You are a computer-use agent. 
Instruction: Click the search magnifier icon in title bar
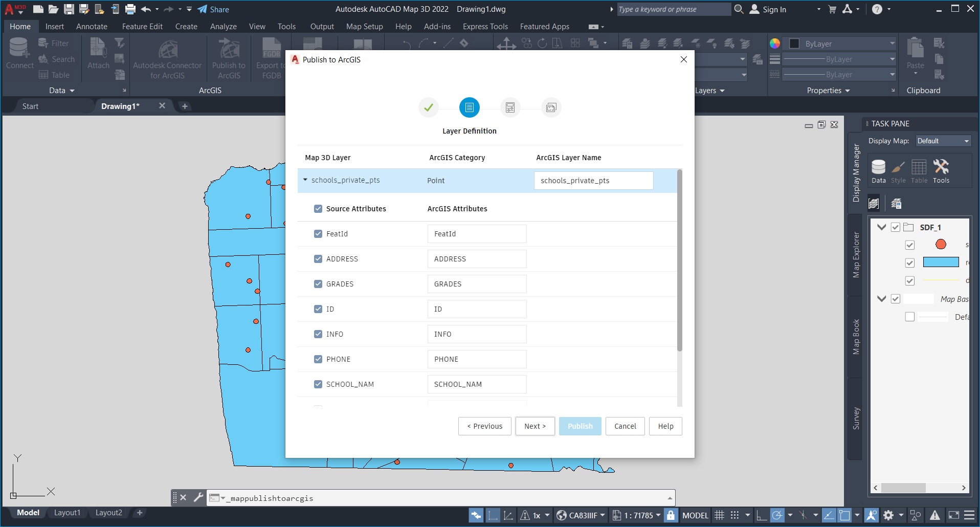pos(739,9)
